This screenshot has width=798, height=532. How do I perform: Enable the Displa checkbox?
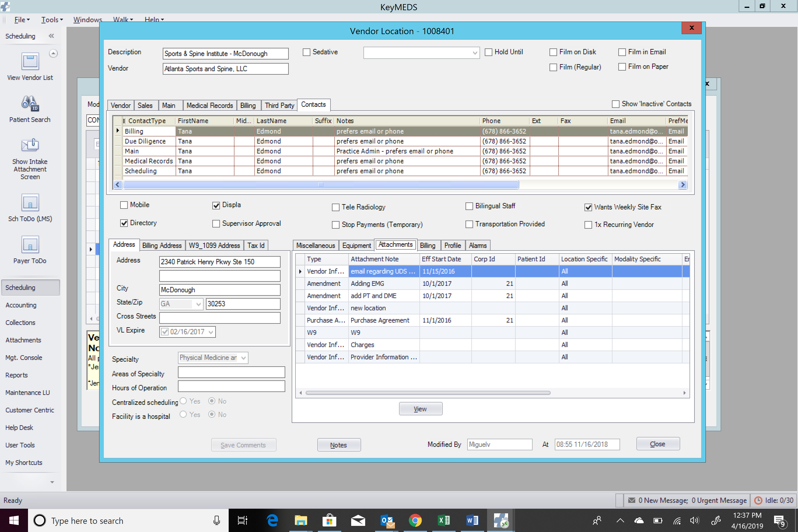tap(216, 205)
